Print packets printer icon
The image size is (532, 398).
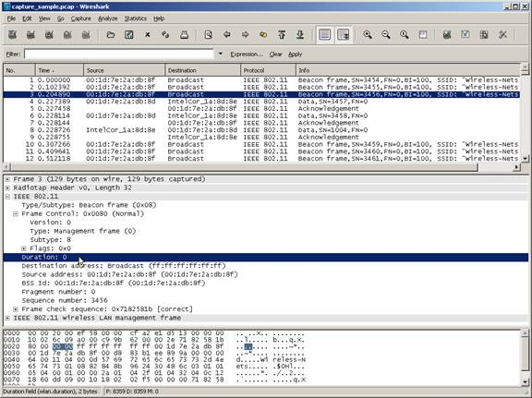tap(184, 34)
